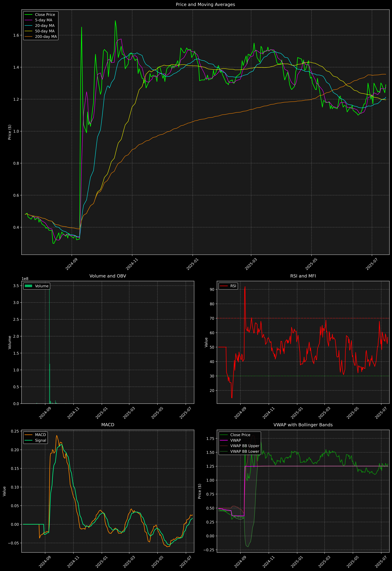Click the 'Volume' legend label

(x=42, y=286)
